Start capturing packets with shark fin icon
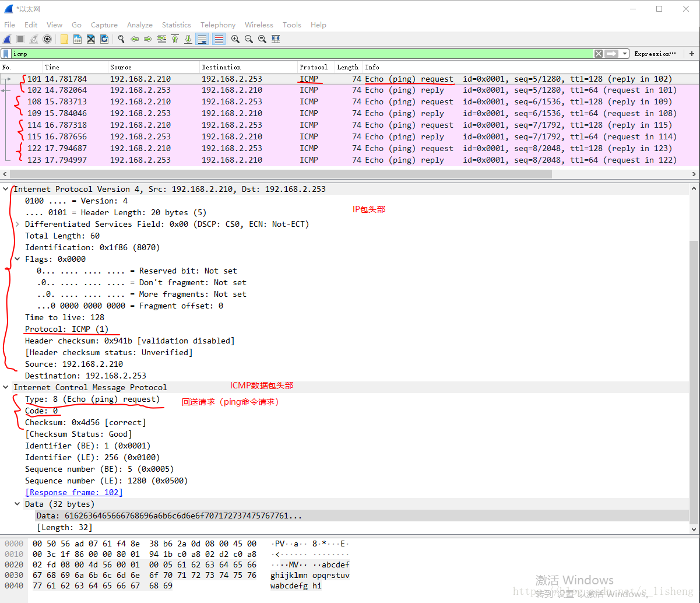This screenshot has width=700, height=603. (x=7, y=39)
